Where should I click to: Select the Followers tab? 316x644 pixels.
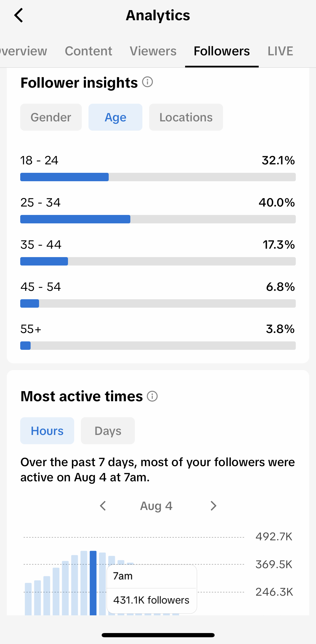tap(222, 51)
